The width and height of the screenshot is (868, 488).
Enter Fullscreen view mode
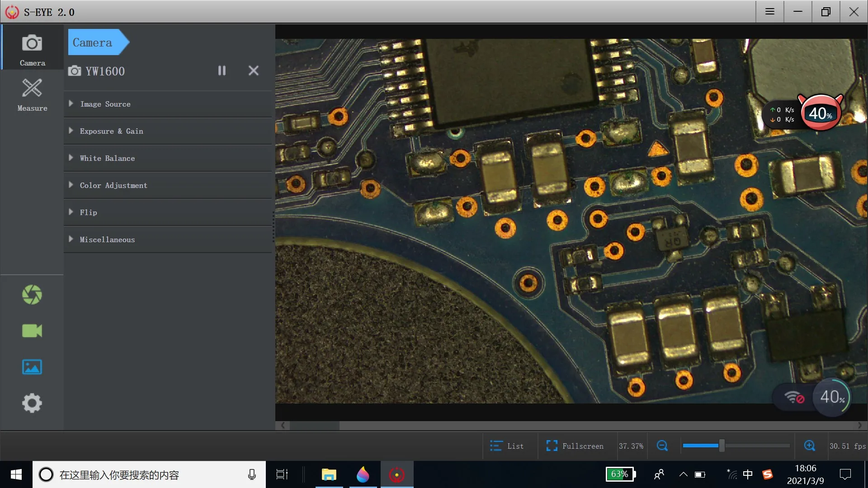point(575,446)
